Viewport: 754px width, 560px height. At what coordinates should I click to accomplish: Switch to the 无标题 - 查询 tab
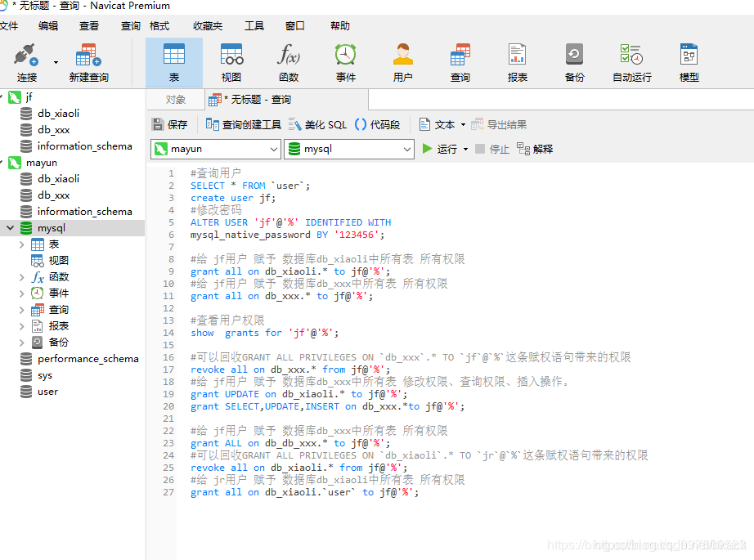pos(287,100)
